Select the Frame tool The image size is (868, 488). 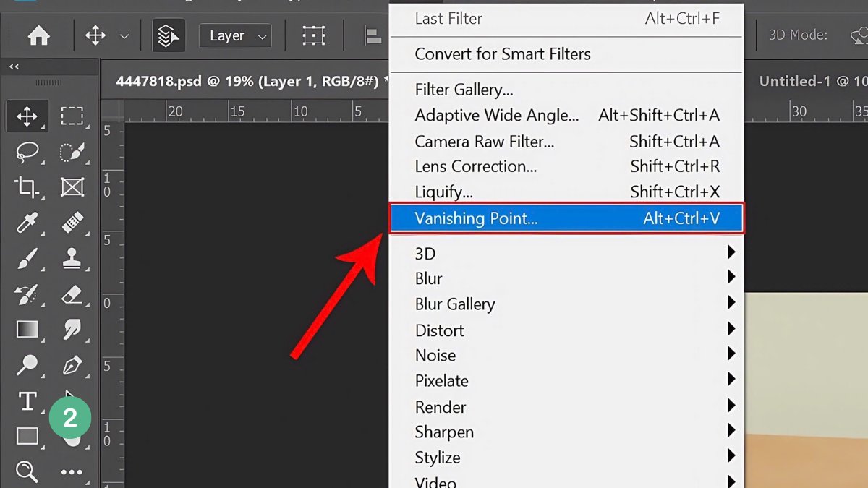[71, 187]
